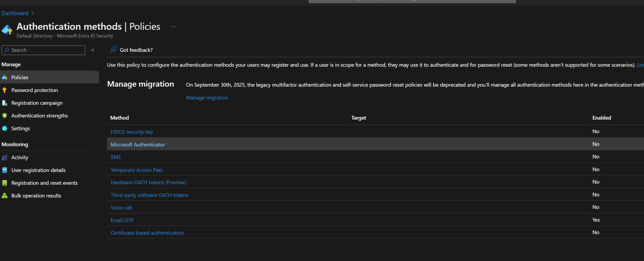Click the Authentication strengths shield icon
Image resolution: width=644 pixels, height=261 pixels.
coord(5,116)
